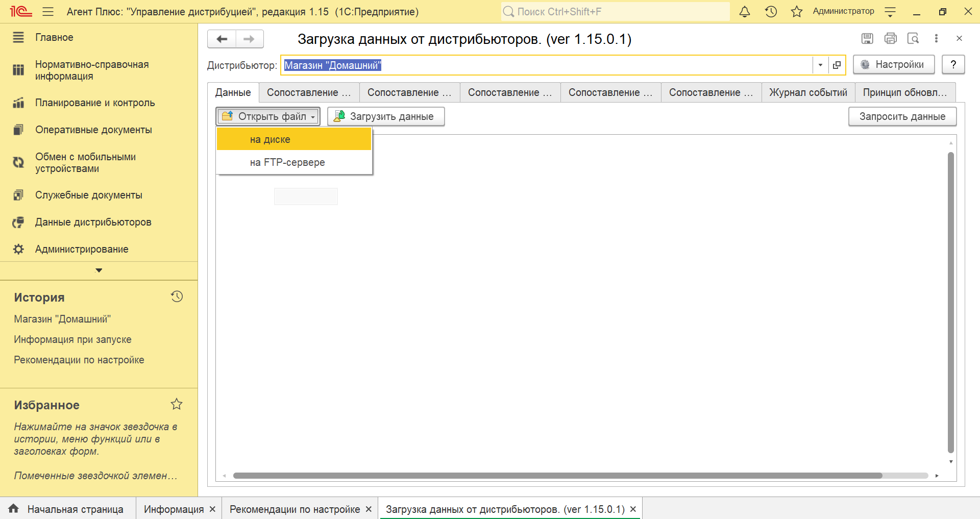Click the Главное section icon
The height and width of the screenshot is (519, 980).
point(18,37)
